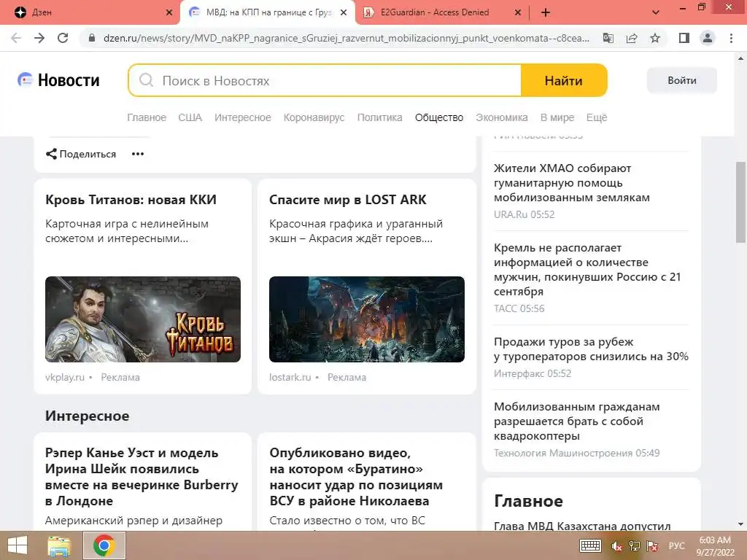Click the Chrome taskbar icon
Screen dimensions: 747x560
tap(104, 545)
